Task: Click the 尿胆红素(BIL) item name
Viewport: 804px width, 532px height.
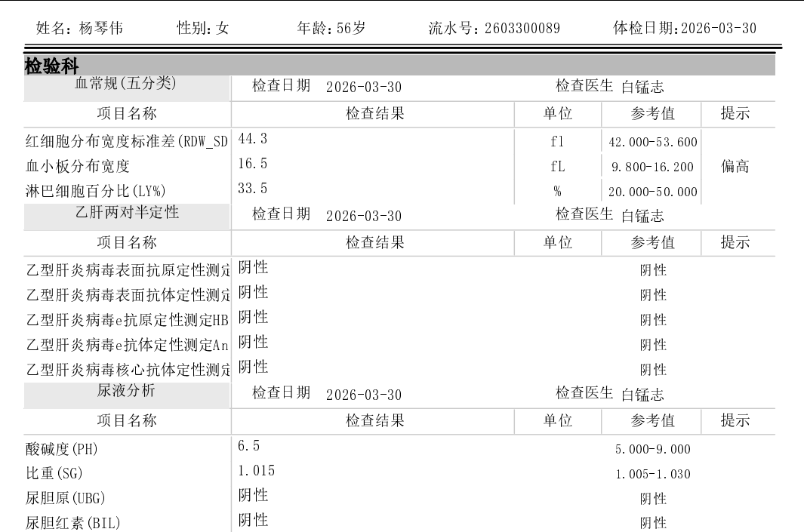Action: point(73,524)
